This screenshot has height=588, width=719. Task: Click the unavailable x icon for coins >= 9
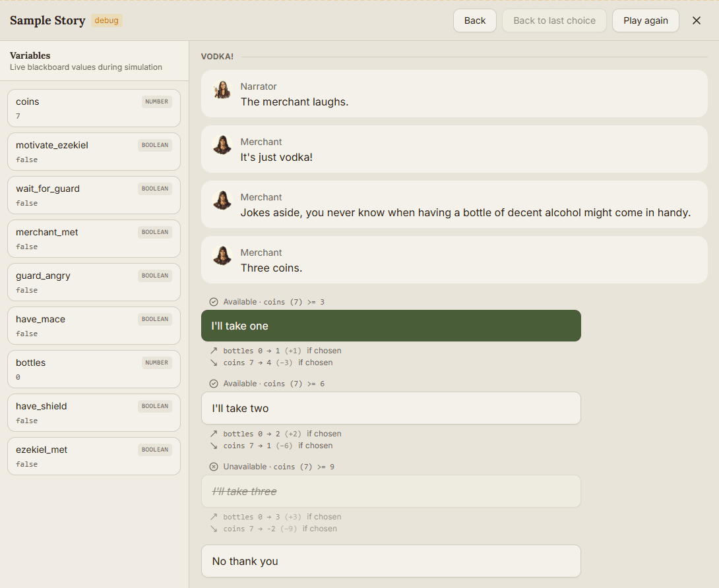pyautogui.click(x=214, y=467)
